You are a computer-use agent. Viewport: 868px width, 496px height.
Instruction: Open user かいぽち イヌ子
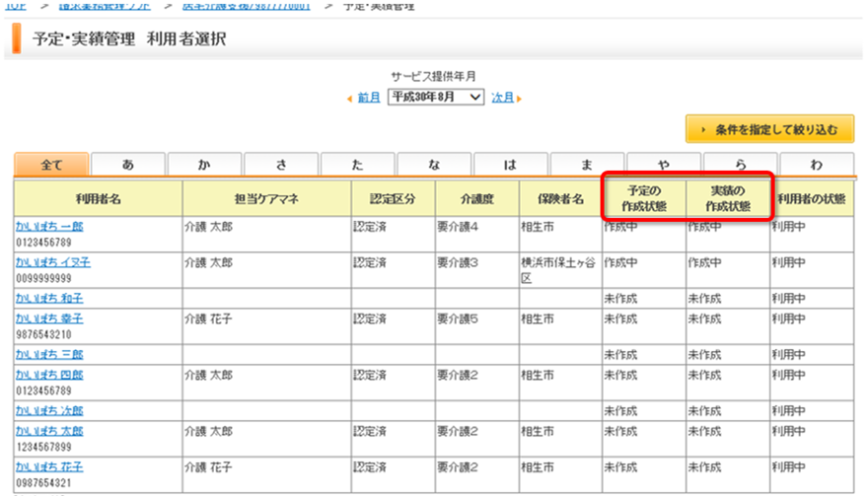pyautogui.click(x=52, y=262)
